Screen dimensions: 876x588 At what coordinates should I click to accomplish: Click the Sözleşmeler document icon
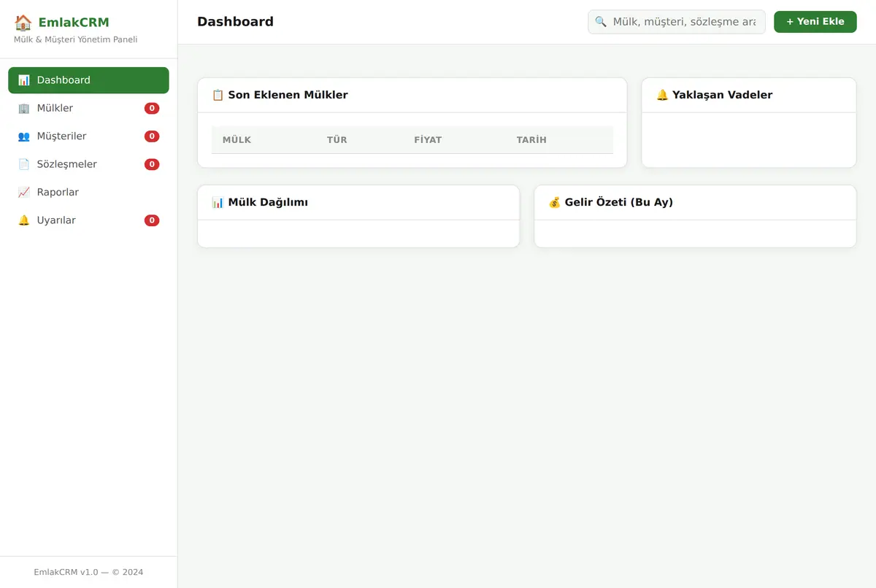click(24, 165)
